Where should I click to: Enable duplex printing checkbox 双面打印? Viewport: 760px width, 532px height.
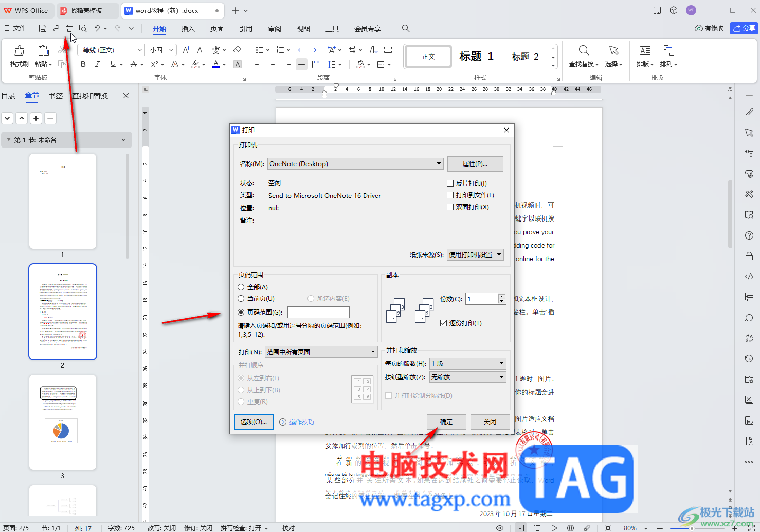click(x=450, y=207)
